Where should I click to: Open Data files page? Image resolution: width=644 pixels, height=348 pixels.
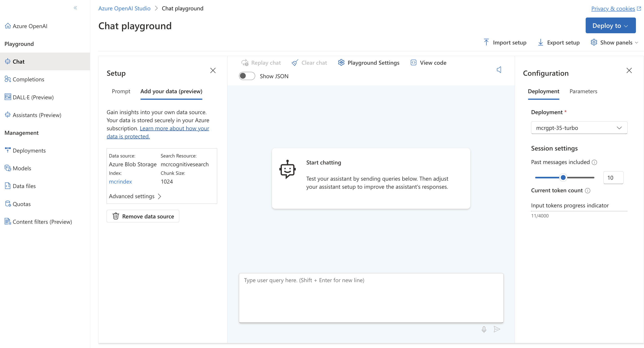point(20,186)
